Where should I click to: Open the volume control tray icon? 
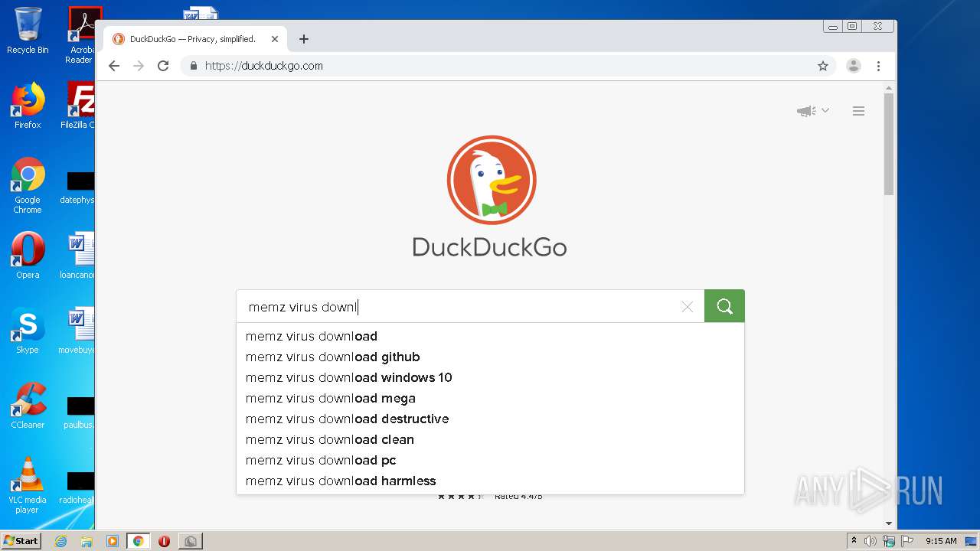tap(871, 541)
